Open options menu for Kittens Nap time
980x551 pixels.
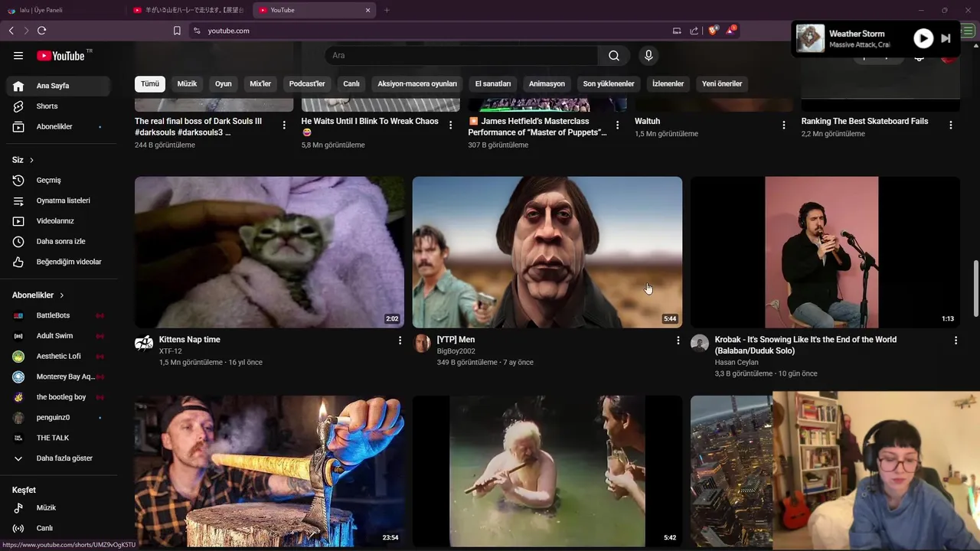[x=400, y=340]
